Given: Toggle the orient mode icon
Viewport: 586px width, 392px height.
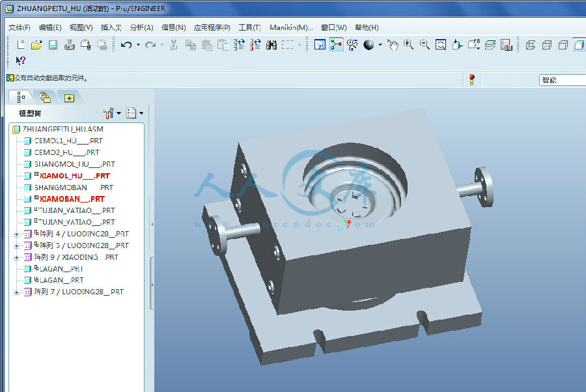Looking at the screenshot, I should tap(352, 45).
